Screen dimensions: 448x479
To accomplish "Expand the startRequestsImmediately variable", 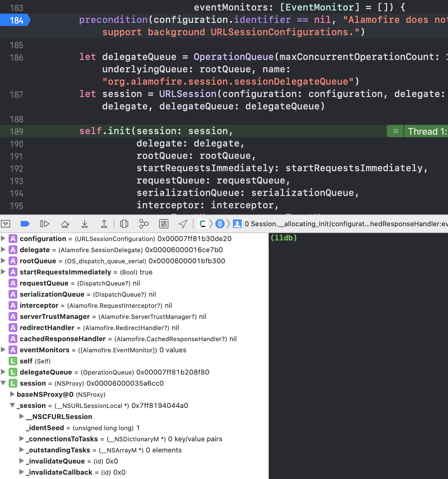I will 3,272.
